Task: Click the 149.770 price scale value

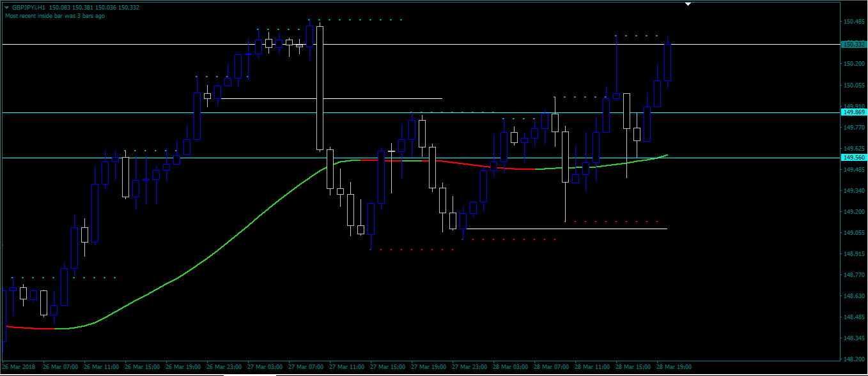Action: click(x=855, y=127)
